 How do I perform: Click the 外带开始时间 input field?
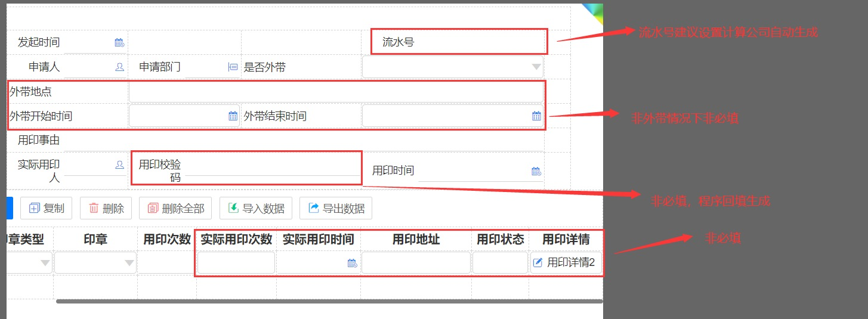click(184, 116)
